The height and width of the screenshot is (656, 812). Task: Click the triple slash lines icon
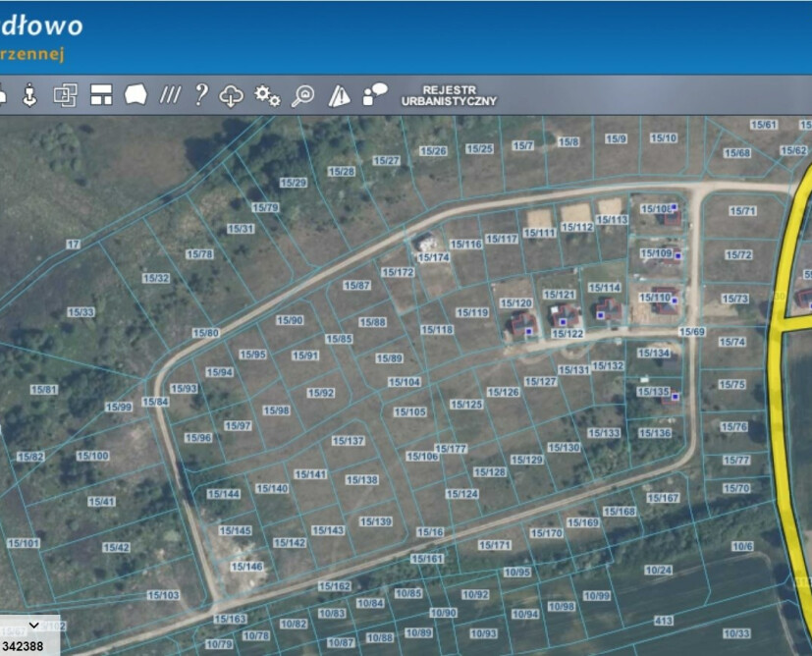click(170, 95)
